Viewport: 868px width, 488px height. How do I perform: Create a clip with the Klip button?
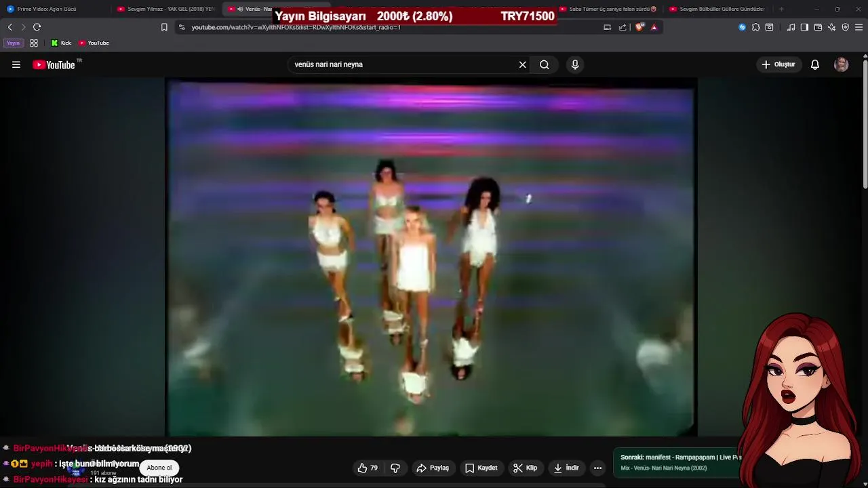pos(525,468)
